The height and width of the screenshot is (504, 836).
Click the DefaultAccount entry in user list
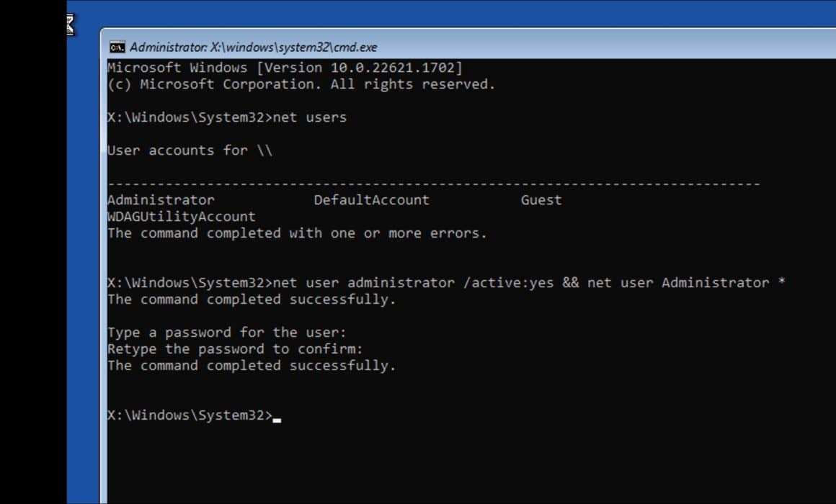[x=371, y=199]
